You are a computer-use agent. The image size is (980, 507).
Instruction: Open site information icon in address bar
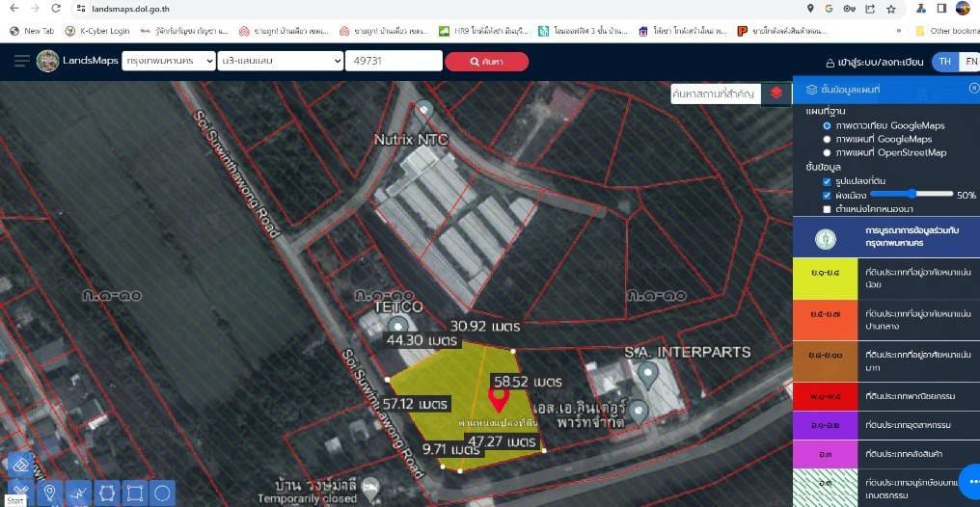[x=81, y=9]
